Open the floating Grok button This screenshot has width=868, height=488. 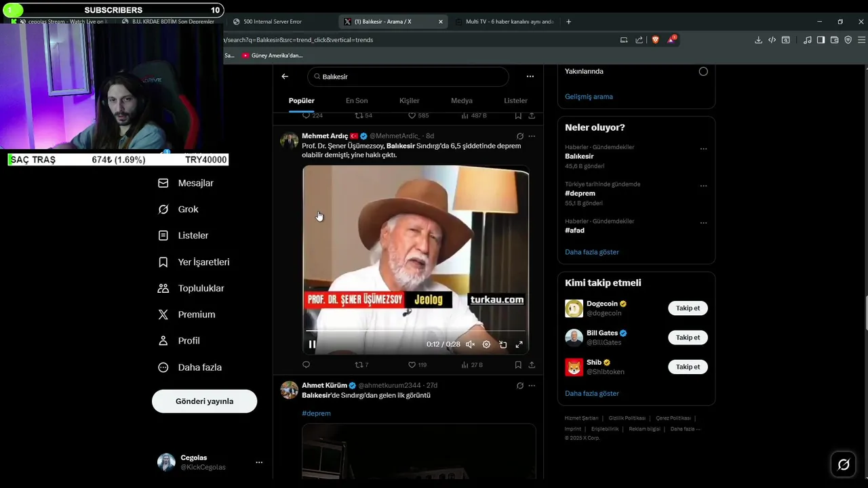pyautogui.click(x=844, y=464)
